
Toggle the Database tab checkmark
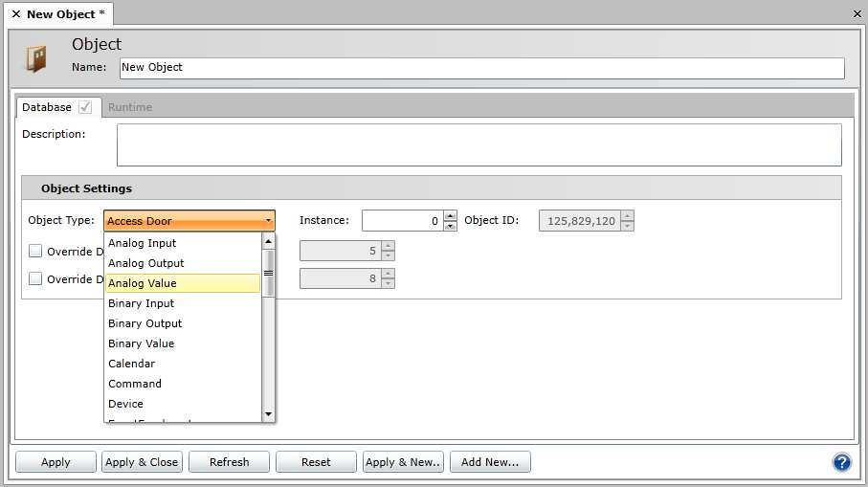point(85,107)
